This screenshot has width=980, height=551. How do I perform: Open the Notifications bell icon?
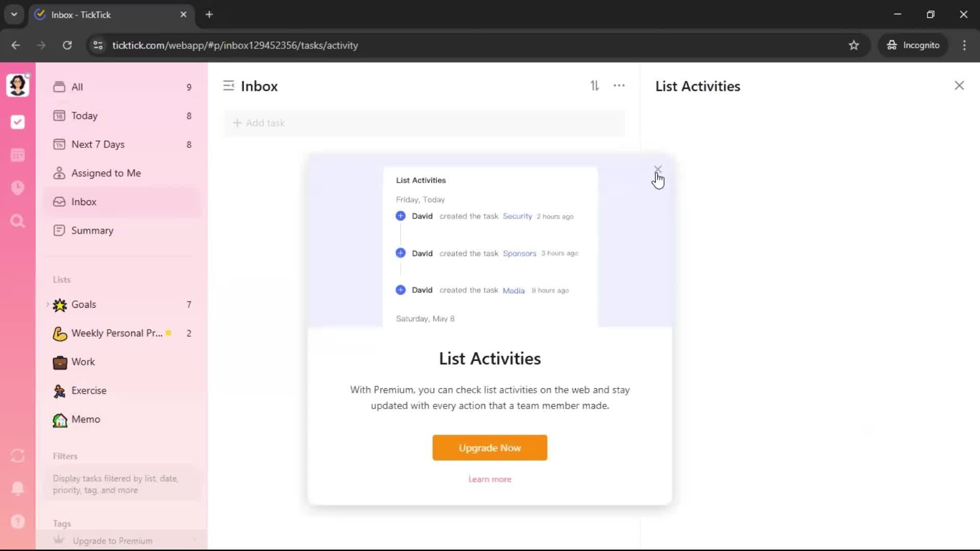(18, 488)
